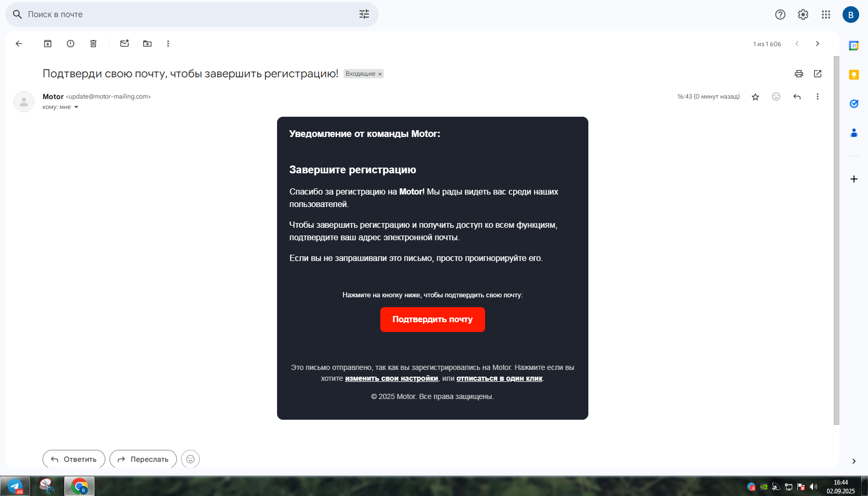The height and width of the screenshot is (496, 868).
Task: Show search options in the search bar
Action: click(x=364, y=15)
